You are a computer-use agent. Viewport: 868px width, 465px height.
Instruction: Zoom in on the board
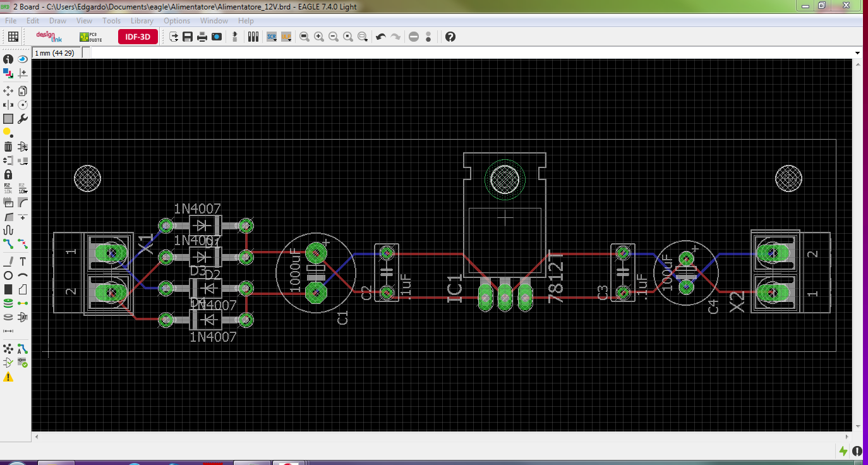pos(319,37)
